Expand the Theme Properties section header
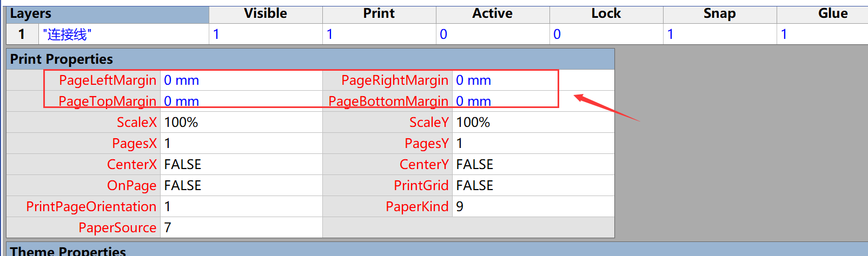 68,251
